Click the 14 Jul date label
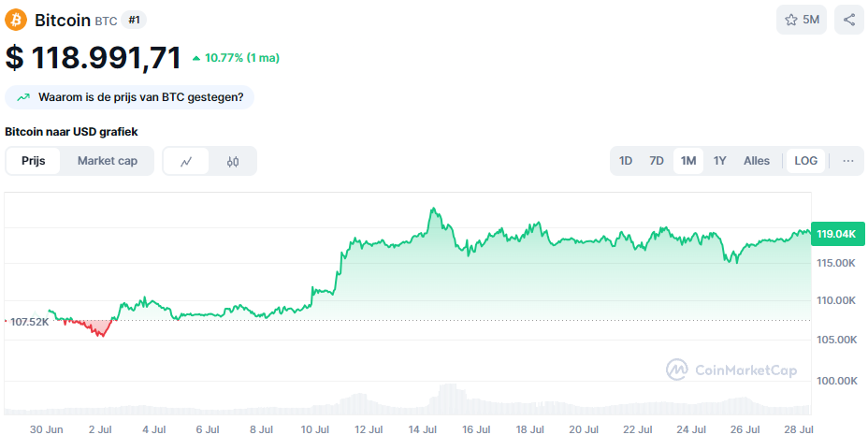Screen dimensions: 868x435 [423, 429]
